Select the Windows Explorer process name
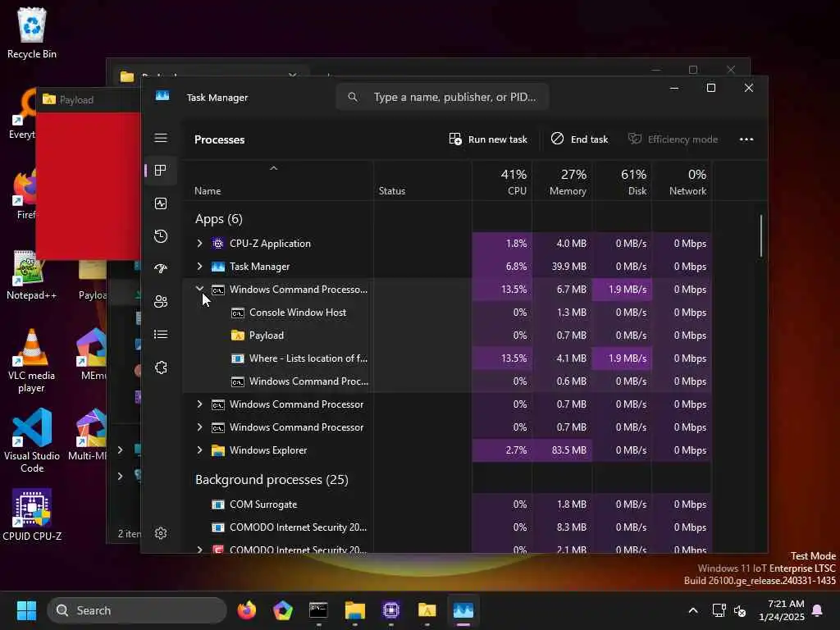 point(268,450)
